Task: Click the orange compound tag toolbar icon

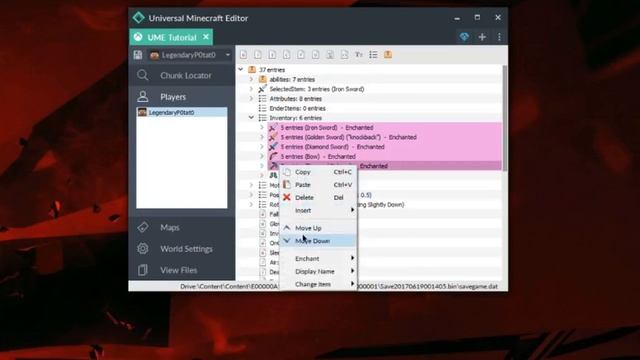Action: 388,55
